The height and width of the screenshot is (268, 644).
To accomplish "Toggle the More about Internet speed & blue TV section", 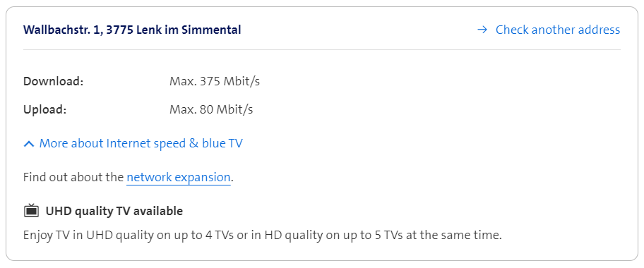I will tap(133, 144).
